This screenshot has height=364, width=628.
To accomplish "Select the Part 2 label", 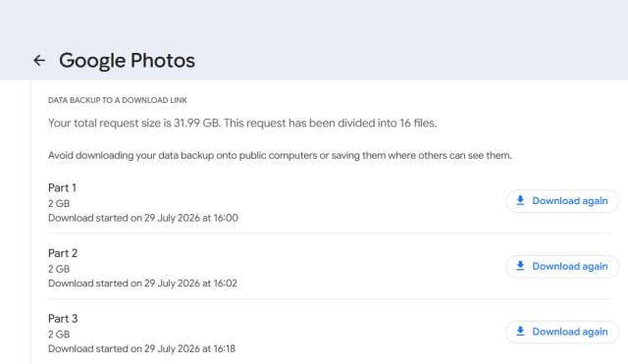I will click(x=63, y=253).
